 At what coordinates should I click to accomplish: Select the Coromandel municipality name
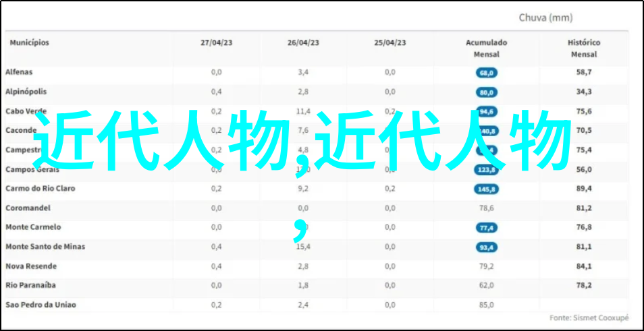[x=28, y=208]
